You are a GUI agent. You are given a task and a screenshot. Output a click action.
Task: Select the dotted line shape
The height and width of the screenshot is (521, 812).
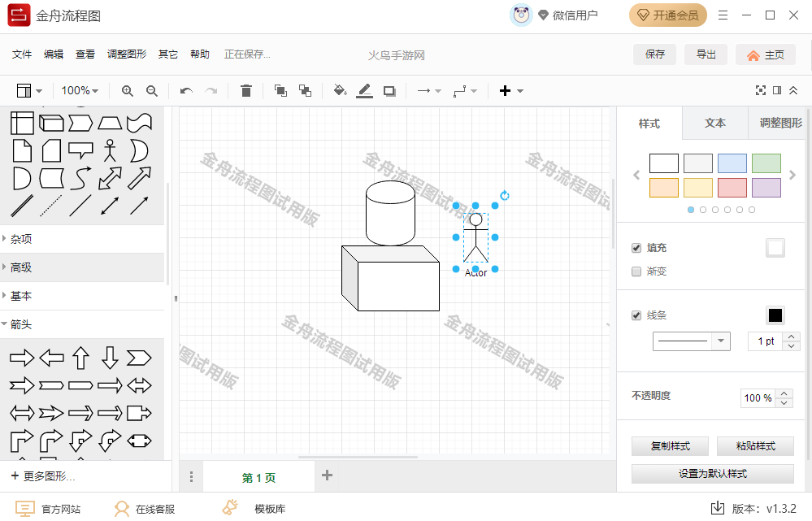pos(51,206)
